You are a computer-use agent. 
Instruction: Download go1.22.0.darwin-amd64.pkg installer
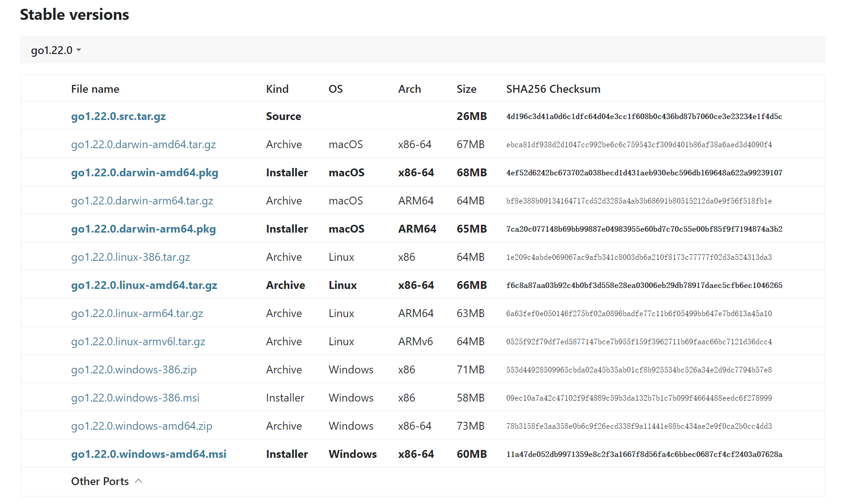tap(144, 173)
